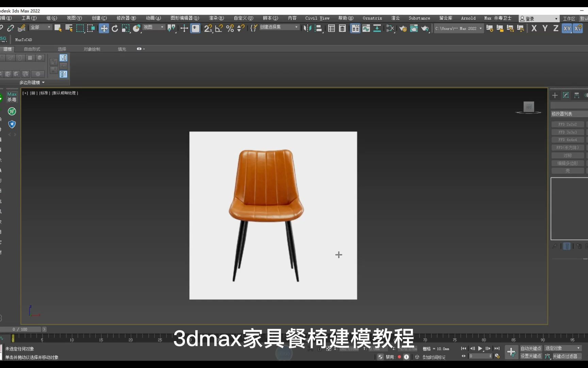Toggle the XY plane constraint
The width and height of the screenshot is (588, 368).
567,29
